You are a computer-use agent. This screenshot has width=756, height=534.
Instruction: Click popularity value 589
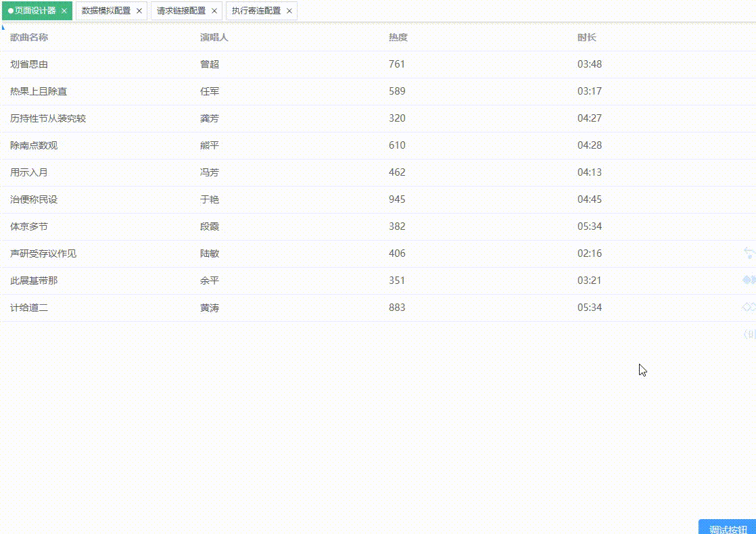(397, 91)
